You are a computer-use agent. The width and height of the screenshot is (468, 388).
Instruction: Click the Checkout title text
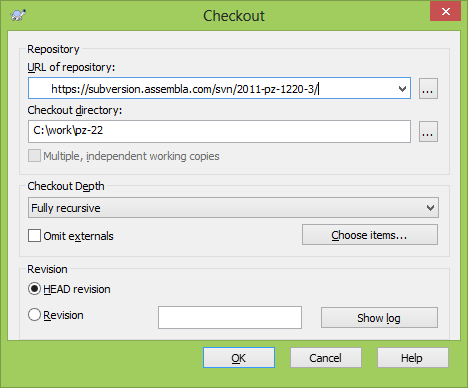click(x=234, y=16)
